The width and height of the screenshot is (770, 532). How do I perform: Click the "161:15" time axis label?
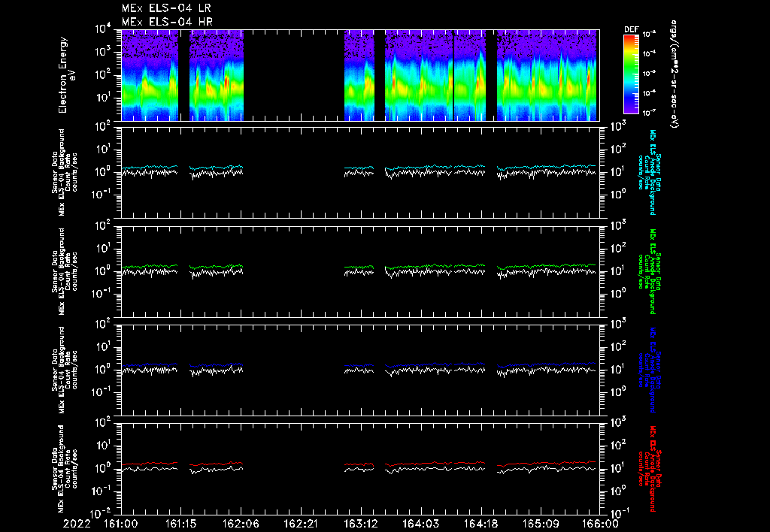pos(180,524)
